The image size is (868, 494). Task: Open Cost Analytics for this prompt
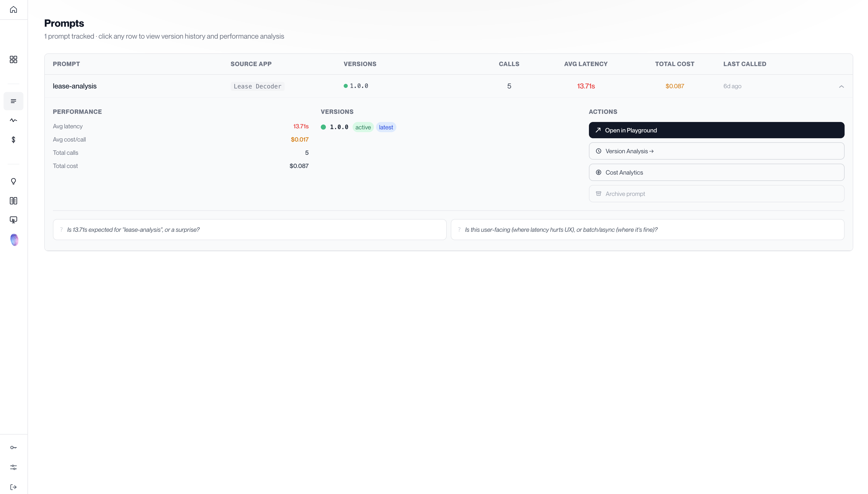coord(716,172)
